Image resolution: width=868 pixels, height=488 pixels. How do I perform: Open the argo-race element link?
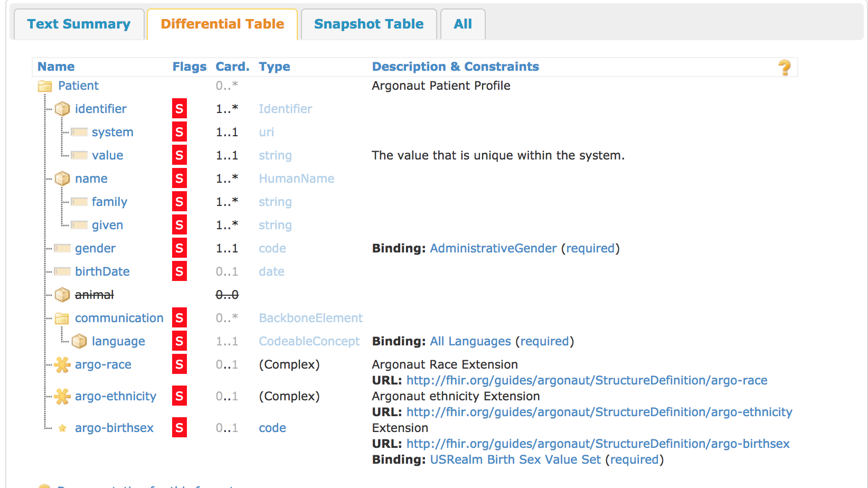pyautogui.click(x=103, y=364)
